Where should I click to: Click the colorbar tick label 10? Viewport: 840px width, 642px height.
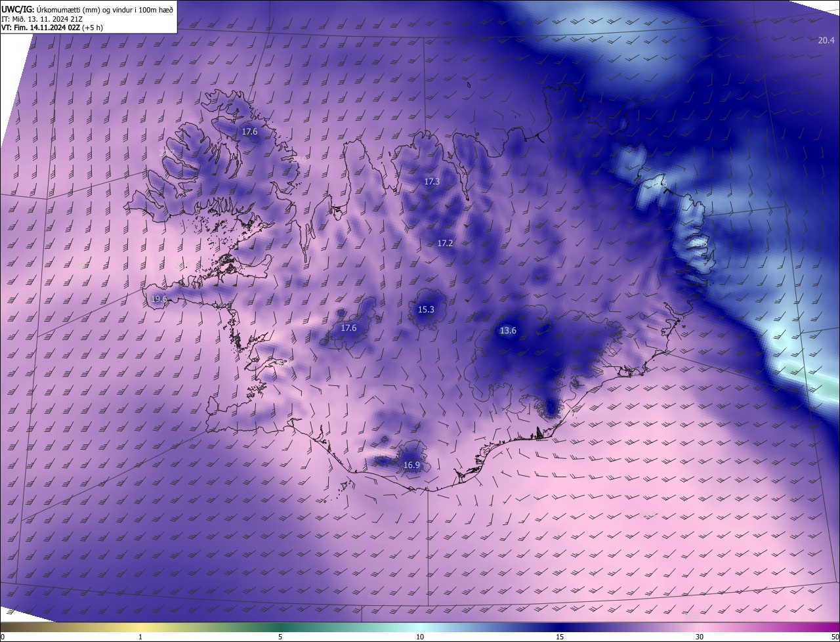[x=420, y=637]
